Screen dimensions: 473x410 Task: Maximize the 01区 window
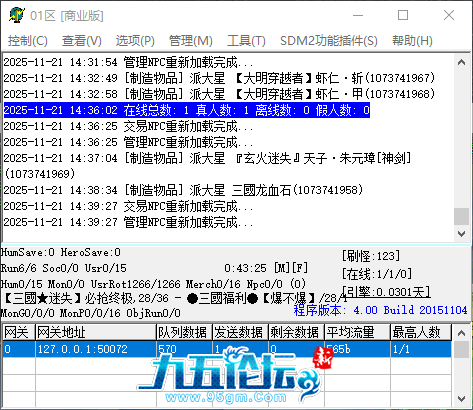point(403,15)
